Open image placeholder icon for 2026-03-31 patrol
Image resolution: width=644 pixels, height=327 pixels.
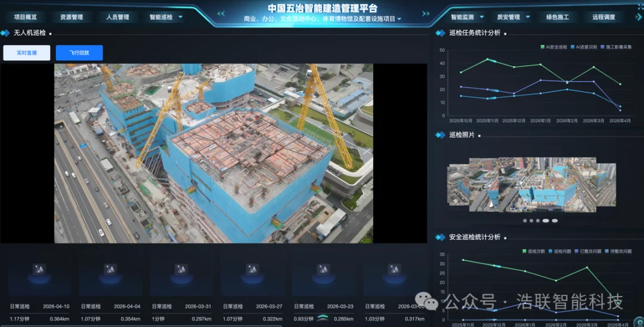[x=181, y=270]
